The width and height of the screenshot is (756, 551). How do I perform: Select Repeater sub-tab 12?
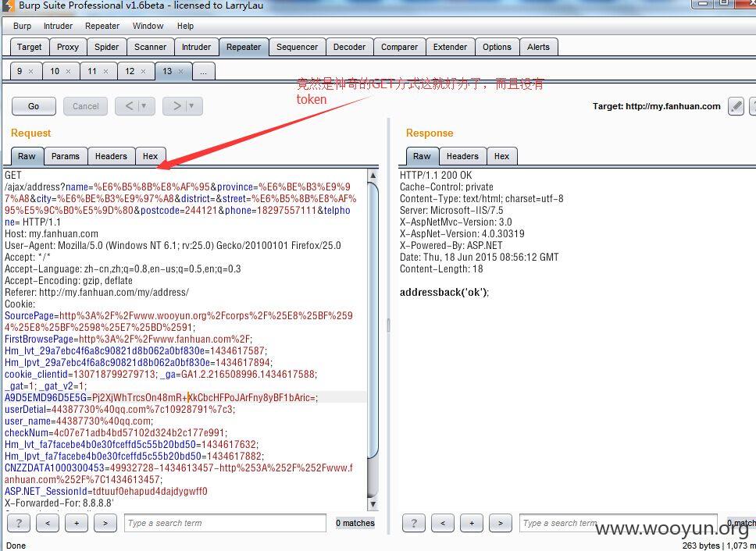tap(130, 71)
